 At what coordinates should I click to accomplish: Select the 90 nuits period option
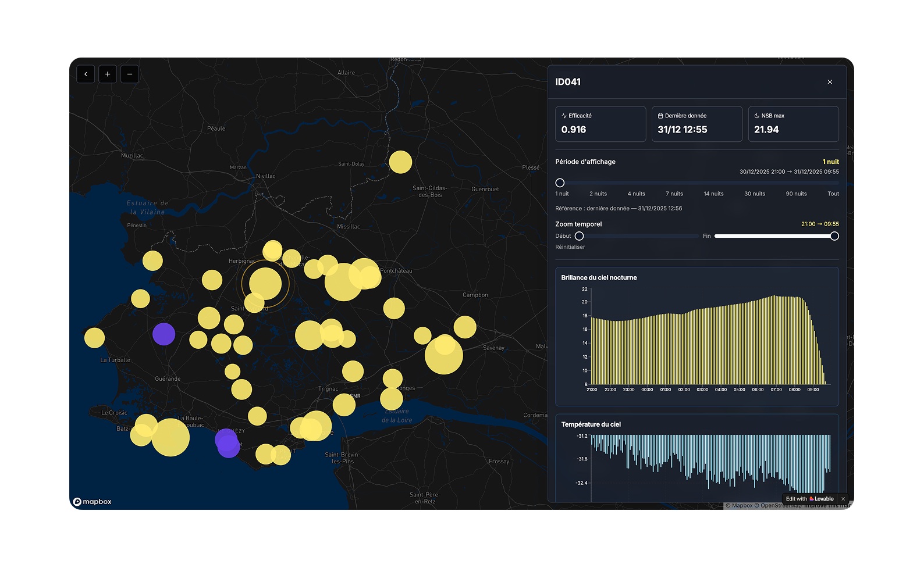click(796, 194)
